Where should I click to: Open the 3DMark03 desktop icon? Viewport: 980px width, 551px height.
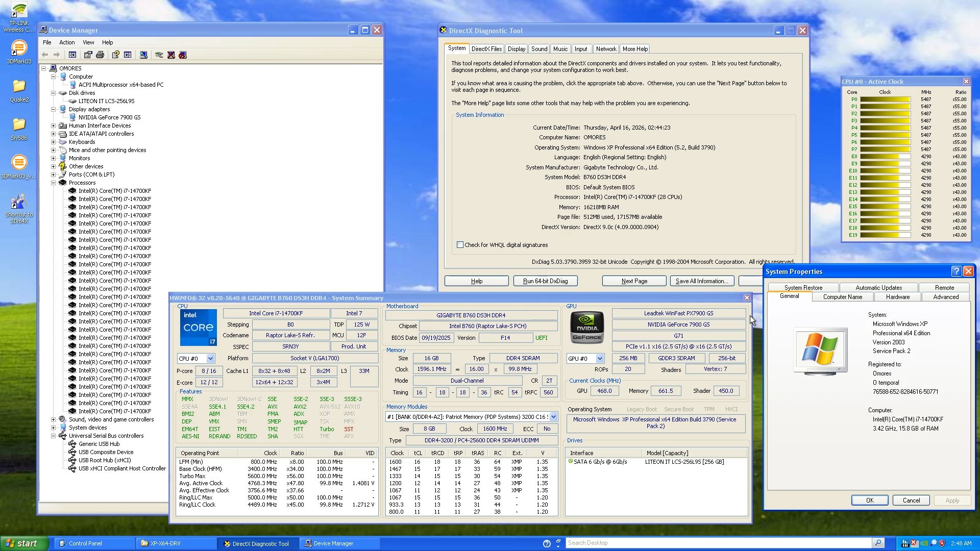point(19,53)
